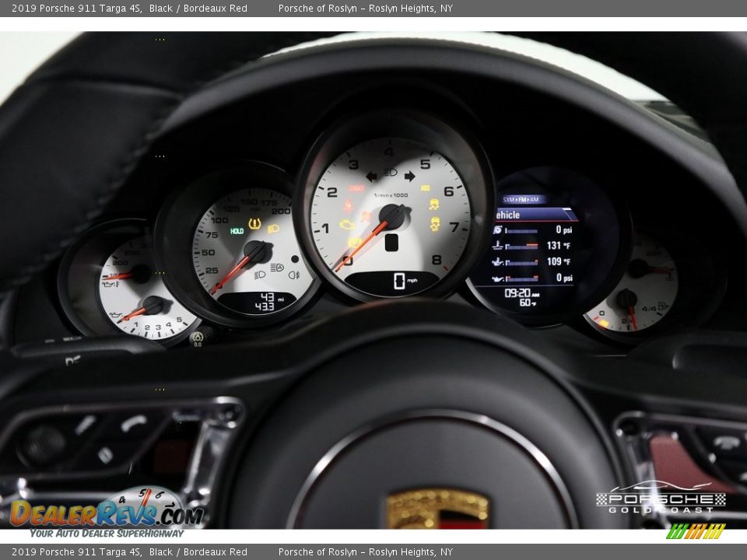Click the yellow tire pressure warning icon

pyautogui.click(x=254, y=224)
